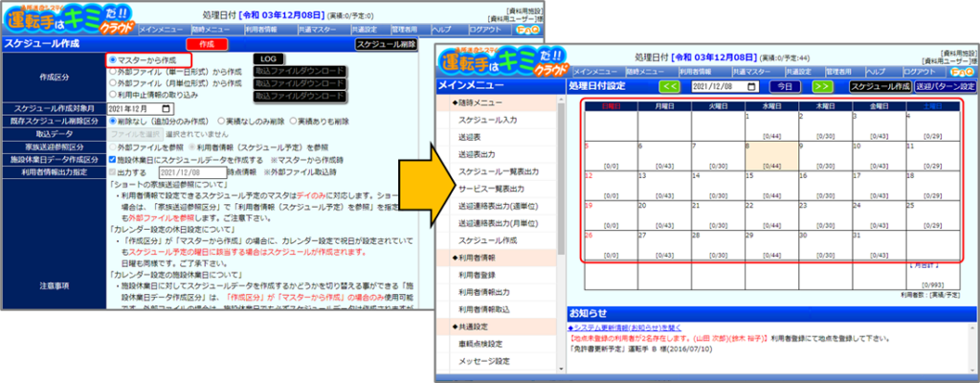The width and height of the screenshot is (980, 383).
Task: Toggle 施設休業日にスケジュールデータを作成する checkbox
Action: click(x=113, y=160)
